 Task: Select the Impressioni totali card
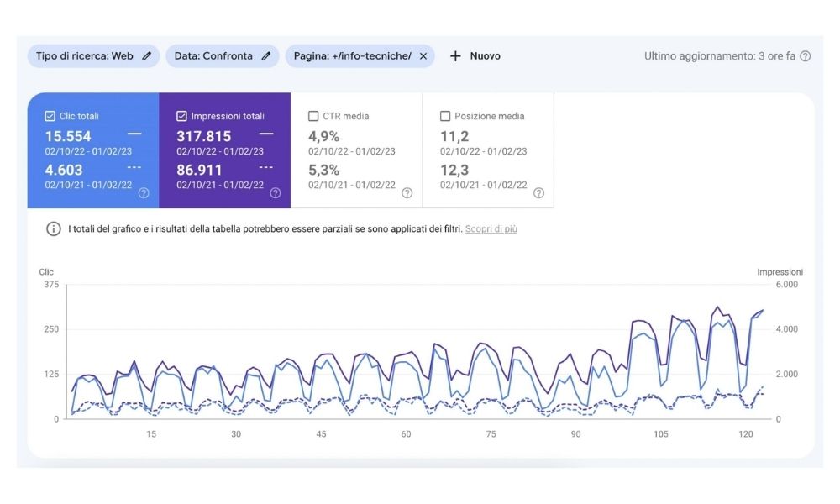pyautogui.click(x=225, y=147)
